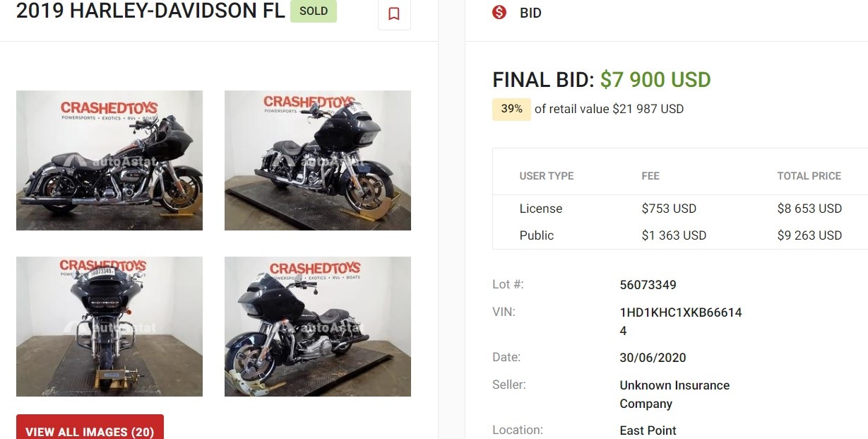
Task: Select the lot number 56073349
Action: 648,285
